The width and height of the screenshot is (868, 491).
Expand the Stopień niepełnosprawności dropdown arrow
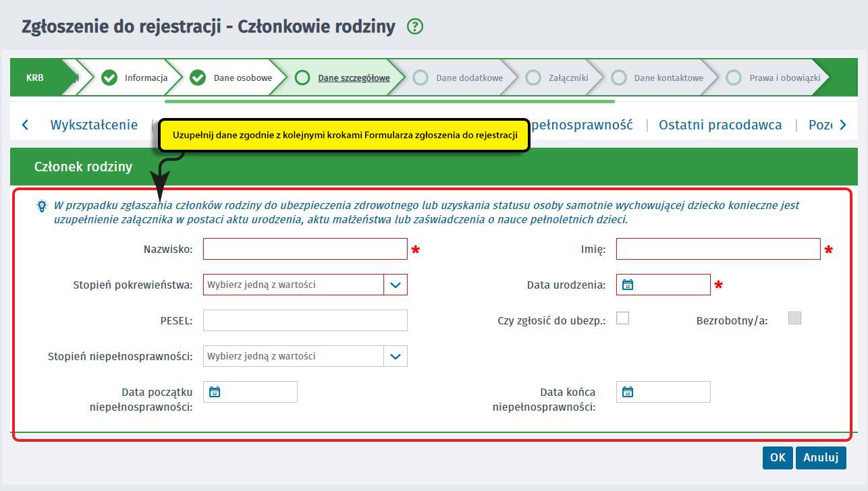pyautogui.click(x=396, y=356)
